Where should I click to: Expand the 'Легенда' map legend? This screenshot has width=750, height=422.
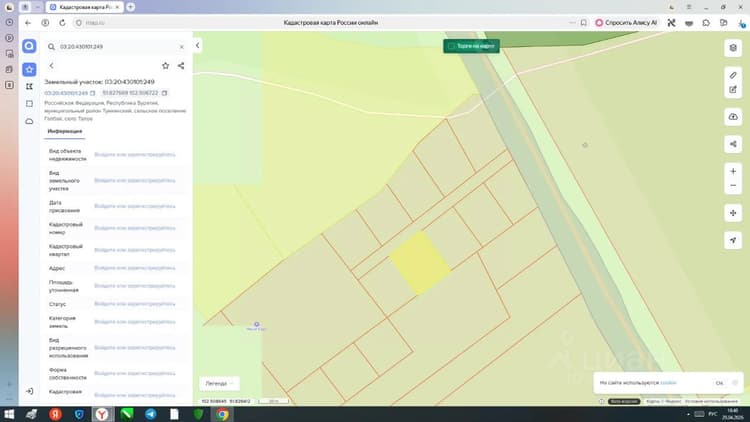[220, 383]
